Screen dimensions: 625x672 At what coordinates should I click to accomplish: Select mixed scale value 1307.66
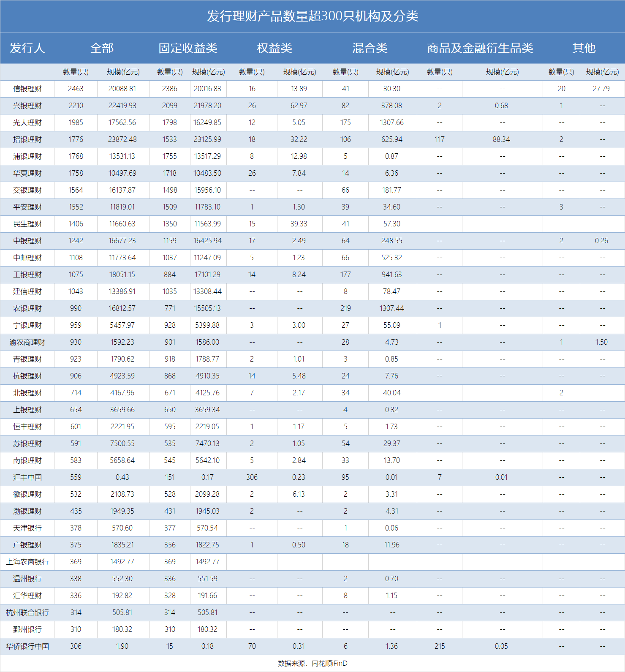392,122
